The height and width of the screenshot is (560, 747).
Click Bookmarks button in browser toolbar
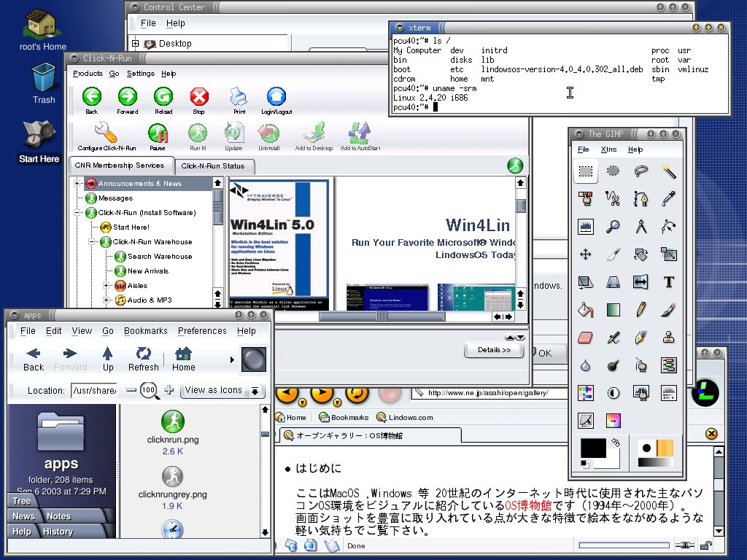(344, 417)
